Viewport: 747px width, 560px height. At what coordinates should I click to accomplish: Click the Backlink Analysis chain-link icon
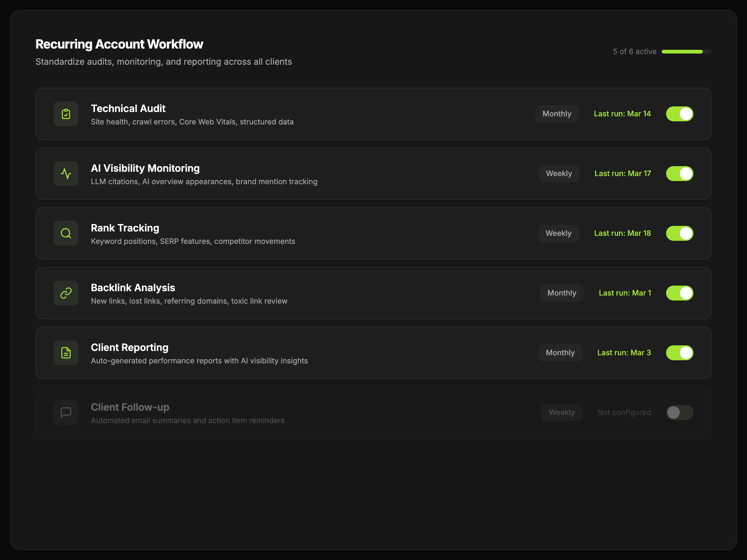66,293
